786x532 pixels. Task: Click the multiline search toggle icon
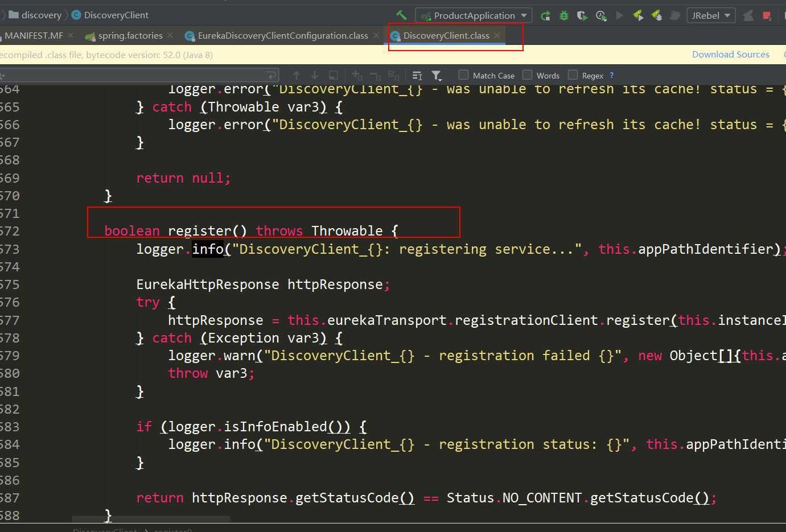click(417, 75)
